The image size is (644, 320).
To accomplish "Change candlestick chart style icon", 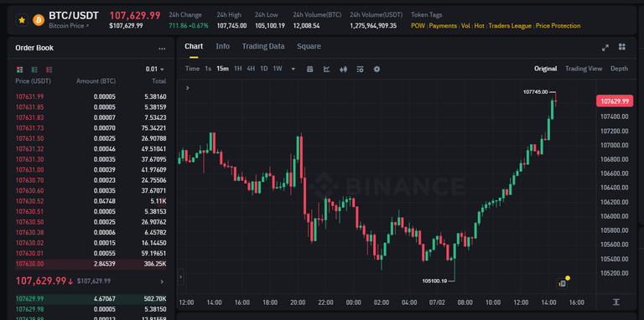I will [x=343, y=69].
